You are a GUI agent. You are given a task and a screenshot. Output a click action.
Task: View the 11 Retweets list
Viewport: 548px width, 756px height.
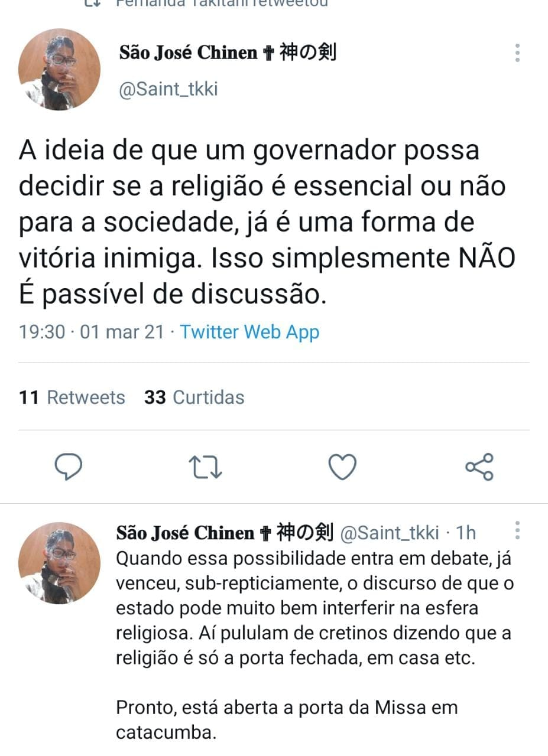click(x=72, y=397)
